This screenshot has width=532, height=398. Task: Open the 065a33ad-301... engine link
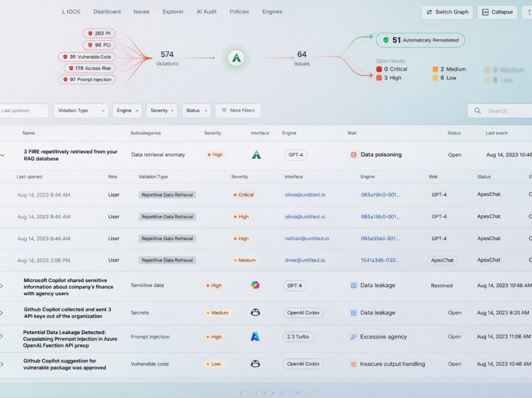380,239
